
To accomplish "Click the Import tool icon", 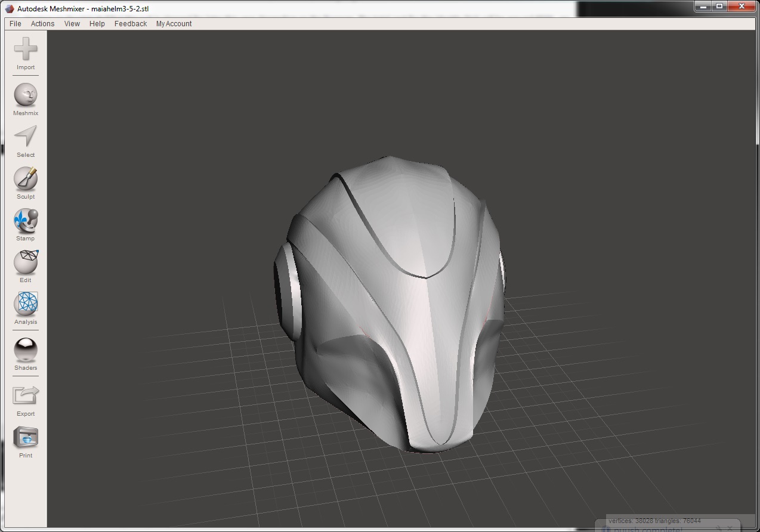I will click(x=26, y=49).
